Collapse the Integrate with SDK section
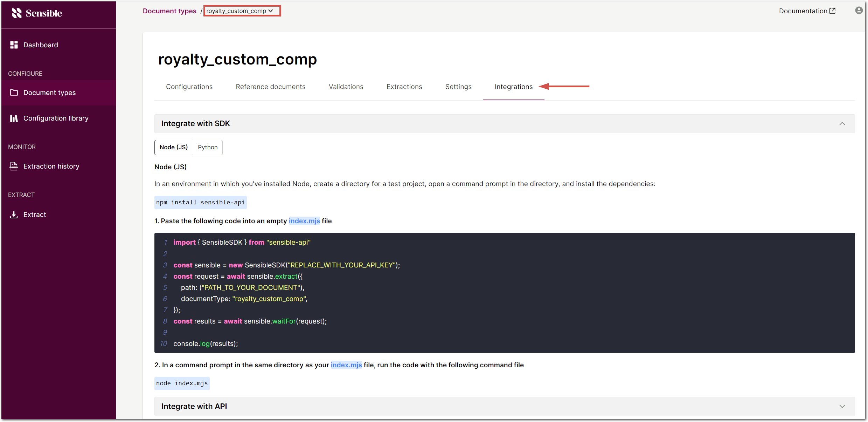Viewport: 868px width, 422px height. [x=842, y=124]
